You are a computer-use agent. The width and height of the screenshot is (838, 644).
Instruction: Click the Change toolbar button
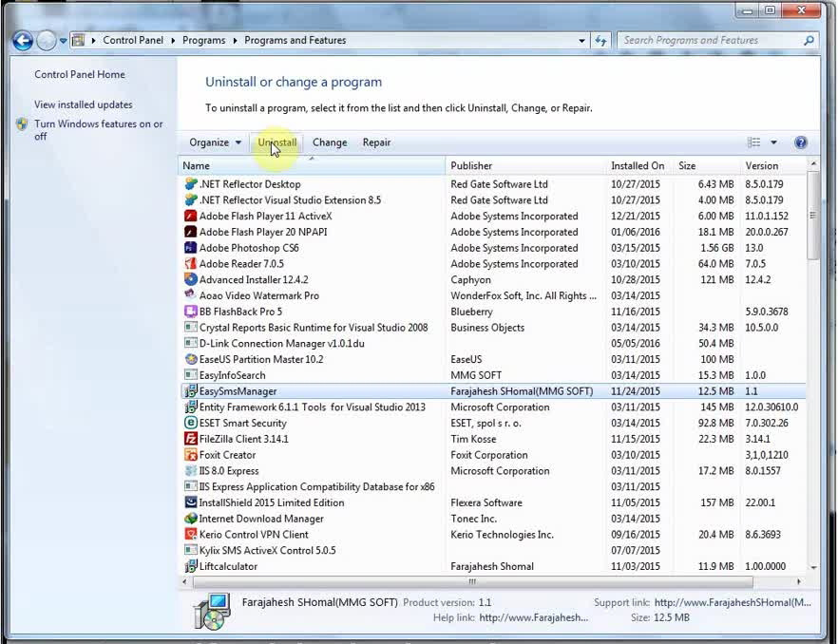pos(330,142)
